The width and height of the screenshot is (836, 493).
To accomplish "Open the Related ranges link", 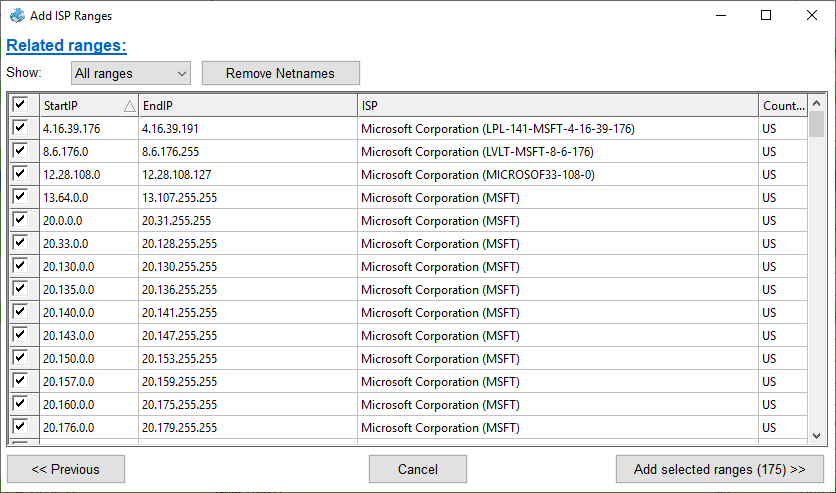I will coord(66,46).
